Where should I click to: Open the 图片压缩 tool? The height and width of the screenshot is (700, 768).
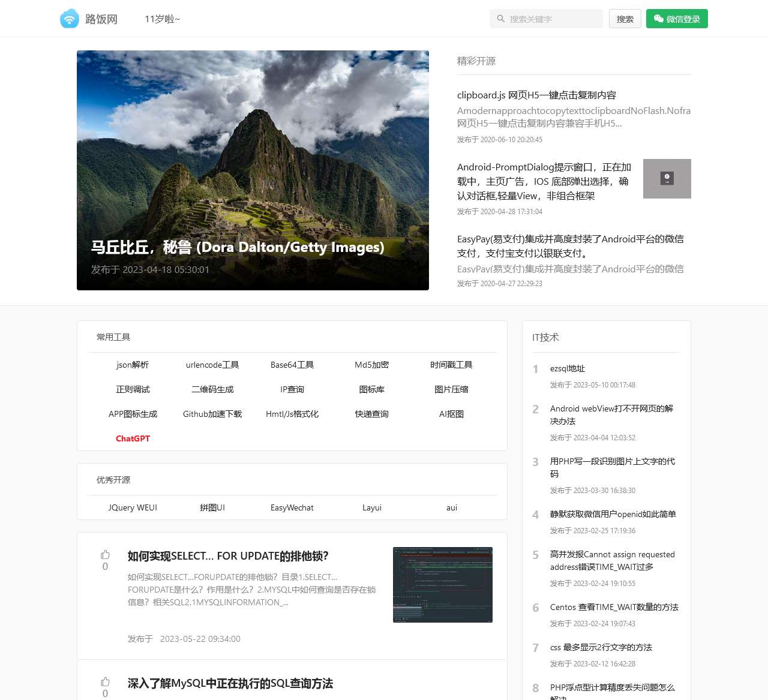click(451, 389)
